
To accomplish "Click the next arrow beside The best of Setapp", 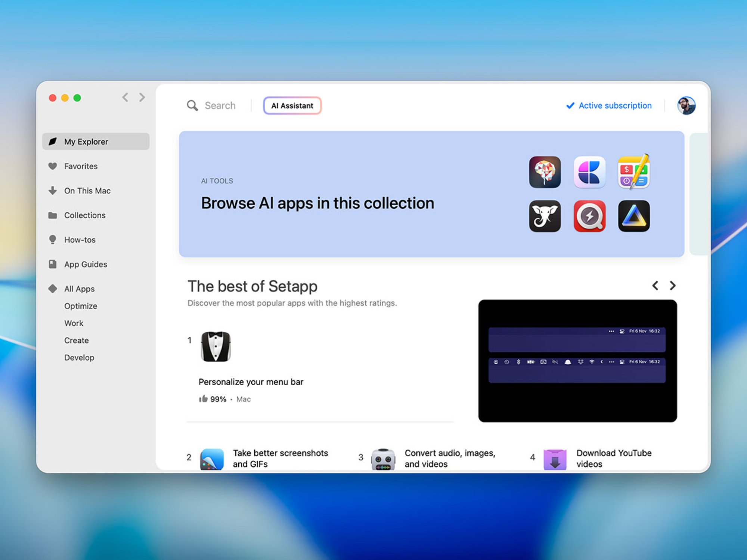I will coord(673,286).
